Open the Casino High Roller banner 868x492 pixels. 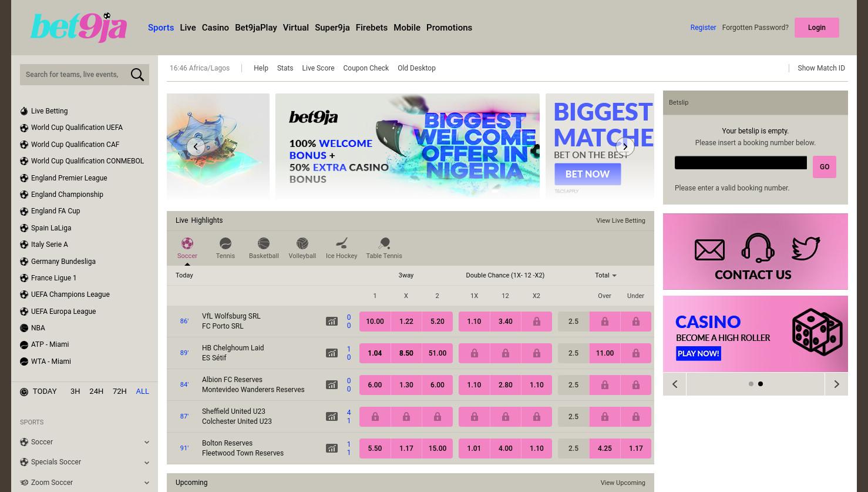(x=755, y=334)
